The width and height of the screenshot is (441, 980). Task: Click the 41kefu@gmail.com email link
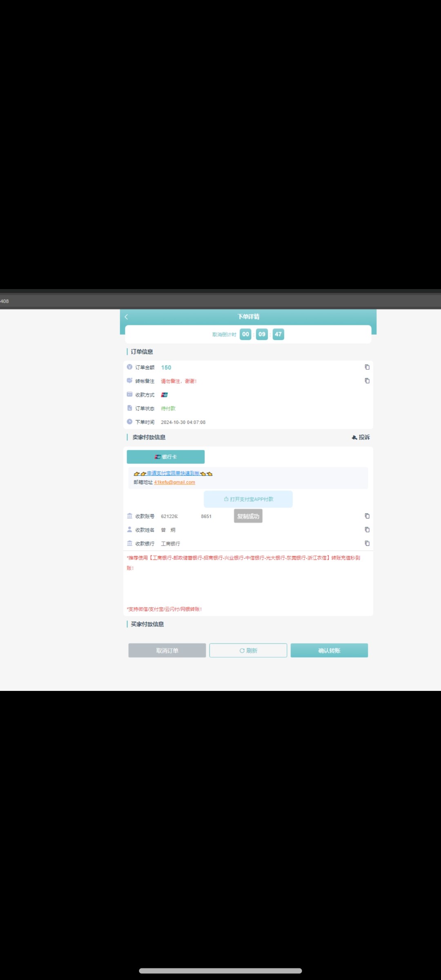(x=174, y=482)
